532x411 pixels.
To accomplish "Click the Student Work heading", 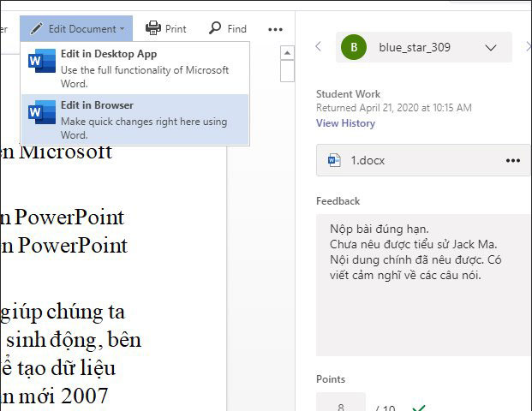I will point(348,94).
